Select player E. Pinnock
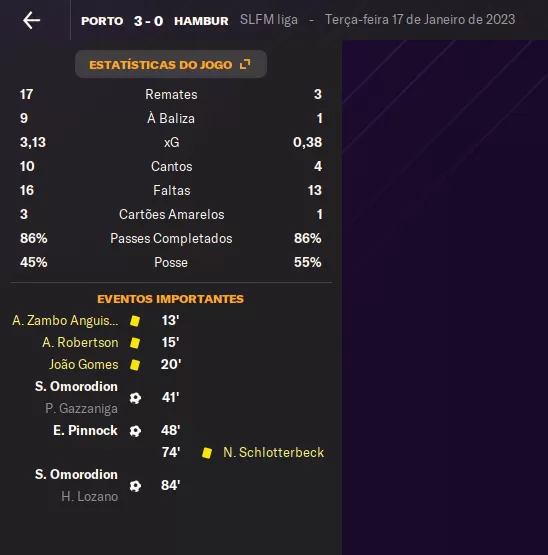The image size is (548, 555). pos(85,430)
